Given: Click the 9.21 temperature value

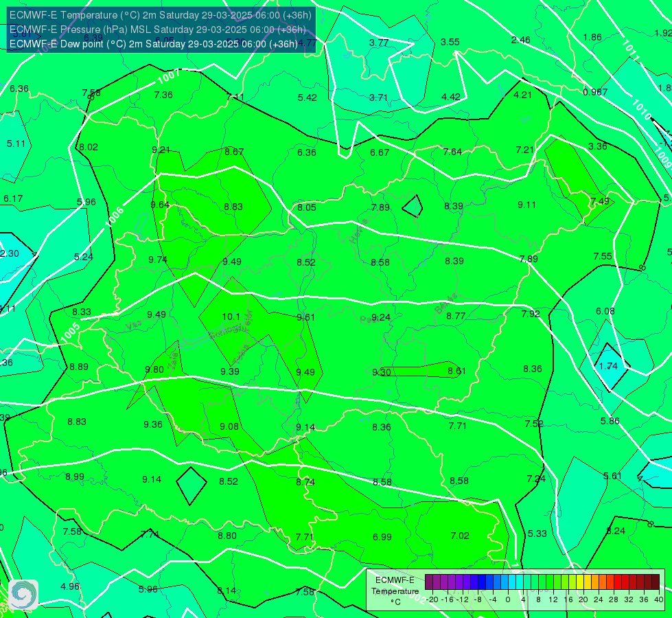Looking at the screenshot, I should [x=161, y=150].
